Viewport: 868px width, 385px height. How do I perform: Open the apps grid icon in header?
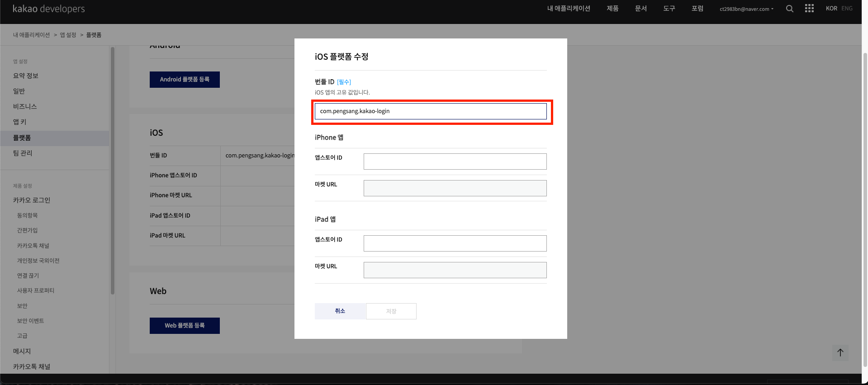809,9
